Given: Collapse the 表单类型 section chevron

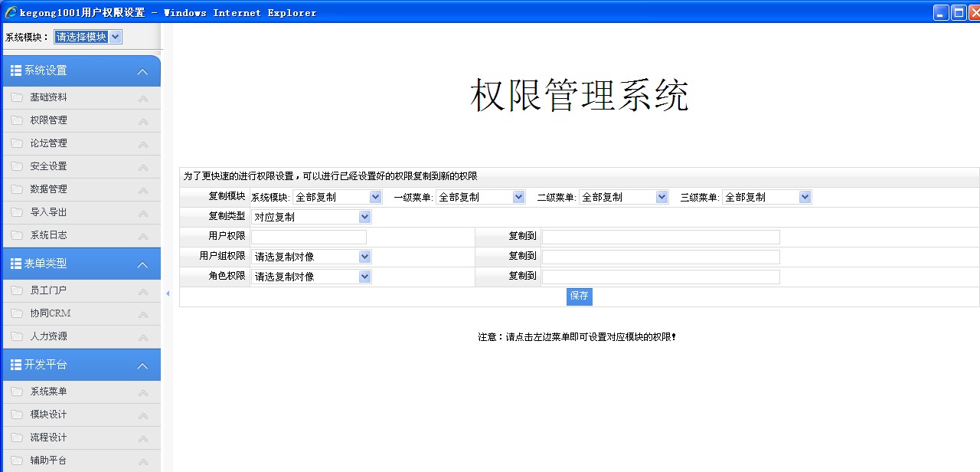Looking at the screenshot, I should 142,264.
